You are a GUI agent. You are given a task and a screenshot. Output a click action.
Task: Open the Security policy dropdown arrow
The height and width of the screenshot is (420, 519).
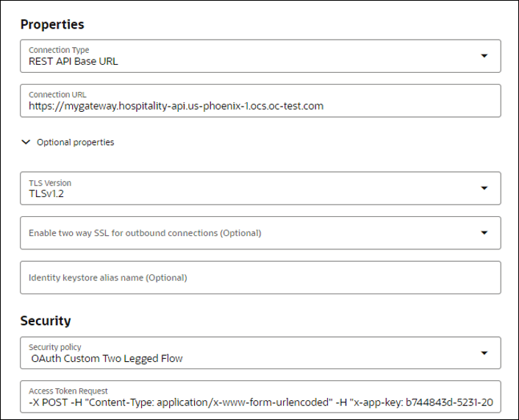tap(484, 353)
